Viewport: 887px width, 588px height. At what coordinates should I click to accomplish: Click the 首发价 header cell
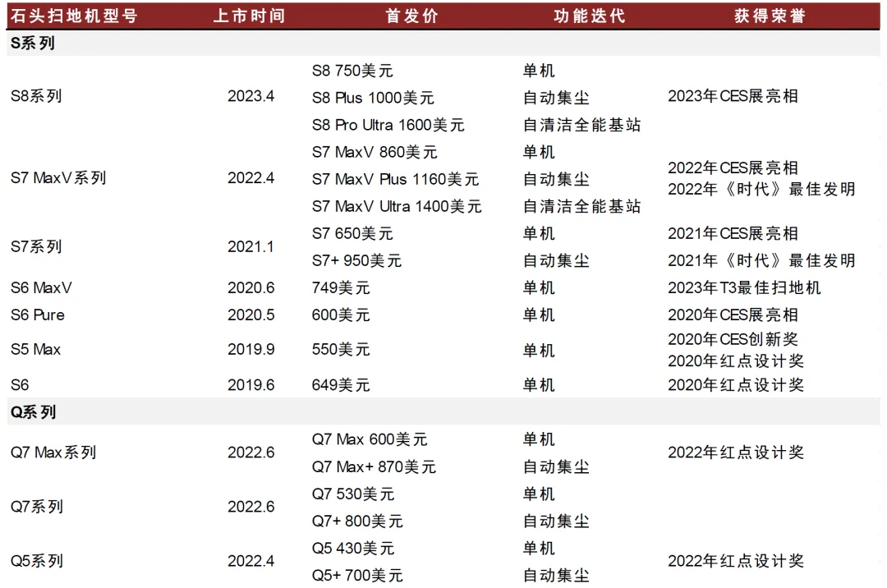[x=412, y=16]
